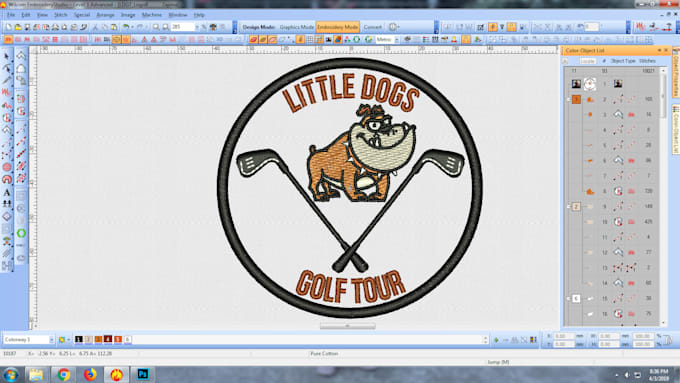Select the red zigzag stitch tool
The width and height of the screenshot is (680, 383).
7,93
